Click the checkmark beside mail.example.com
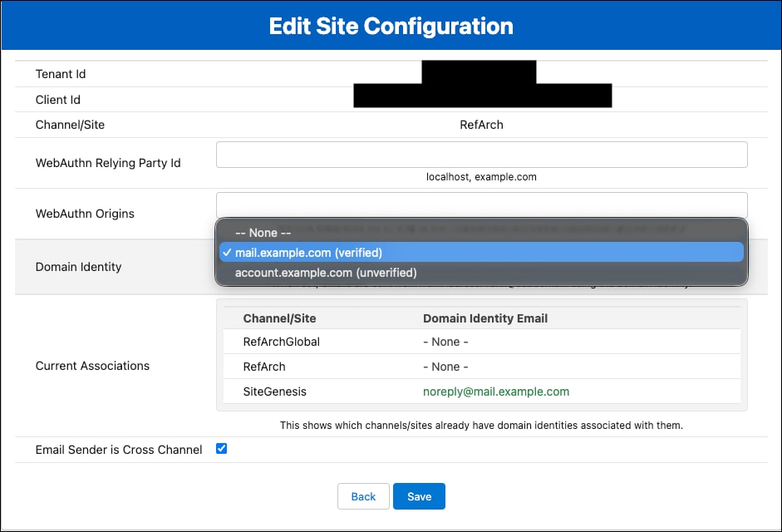Screen dimensions: 782x532 pyautogui.click(x=228, y=252)
